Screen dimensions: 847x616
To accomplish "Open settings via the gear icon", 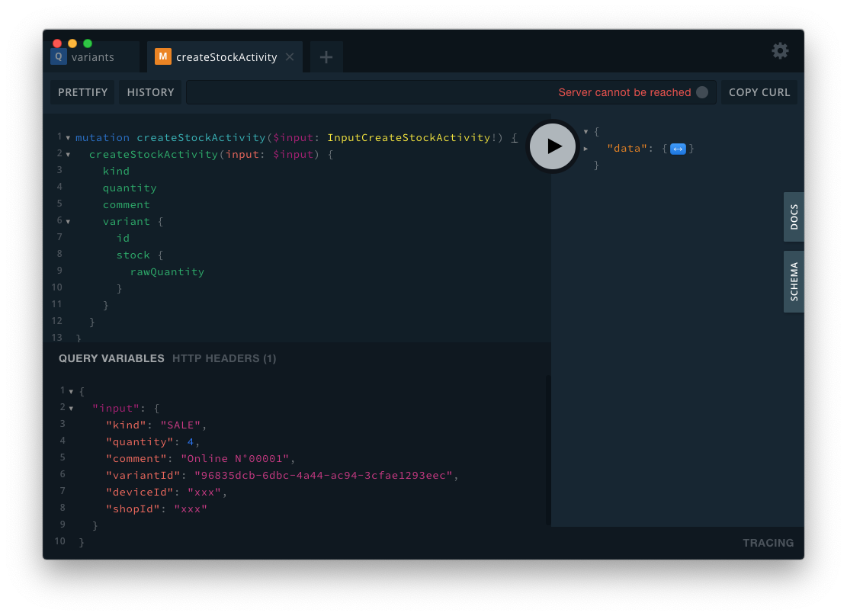I will coord(780,51).
